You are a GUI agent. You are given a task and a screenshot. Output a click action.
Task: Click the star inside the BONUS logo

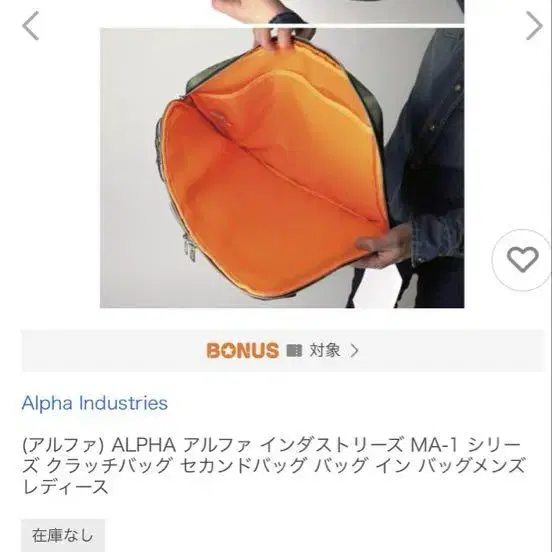tap(228, 351)
